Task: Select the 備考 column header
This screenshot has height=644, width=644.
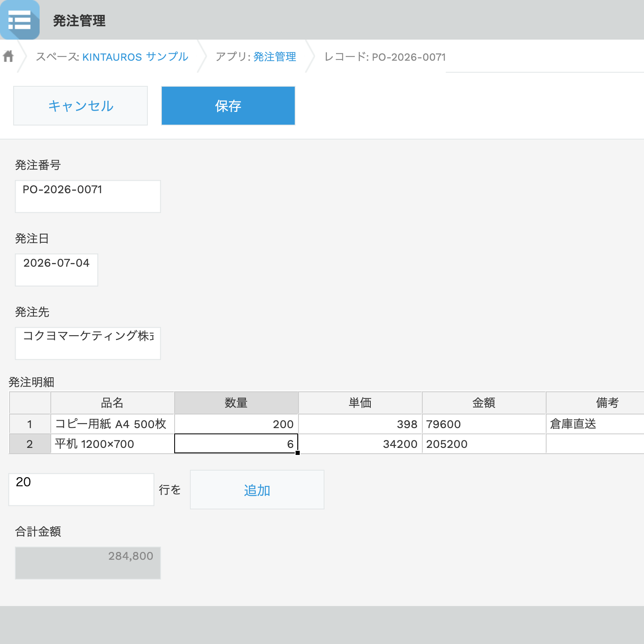Action: tap(595, 403)
